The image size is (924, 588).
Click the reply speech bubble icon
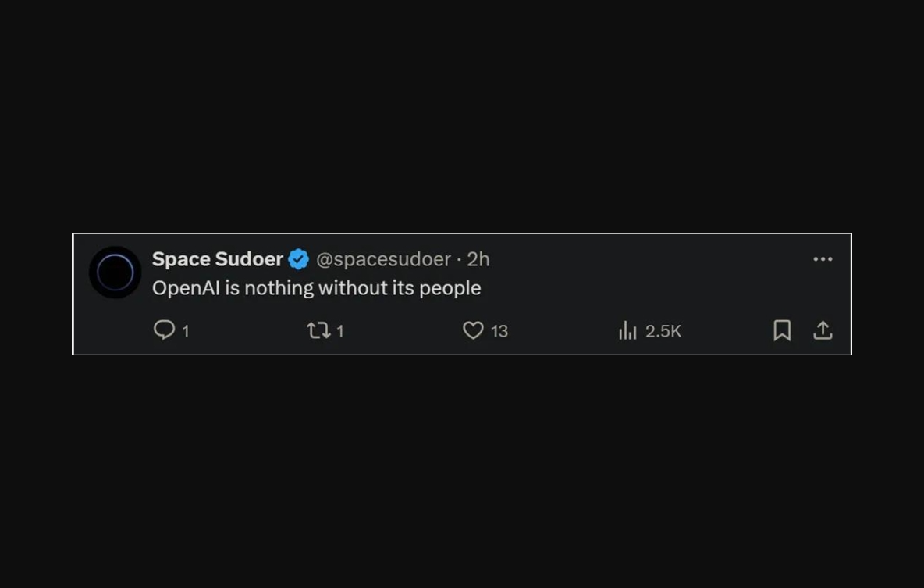(x=164, y=330)
